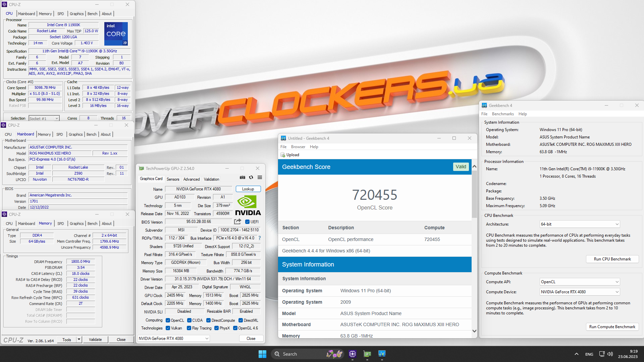
Task: Click BIOS export share icon in GPU-Z
Action: [237, 222]
